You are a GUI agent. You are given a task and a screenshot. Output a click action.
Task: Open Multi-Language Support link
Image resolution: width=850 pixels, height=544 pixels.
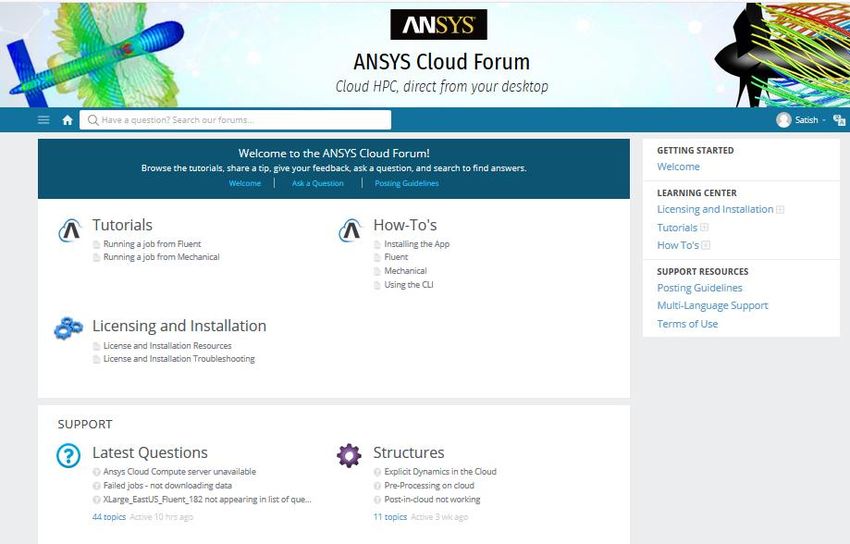(x=712, y=306)
